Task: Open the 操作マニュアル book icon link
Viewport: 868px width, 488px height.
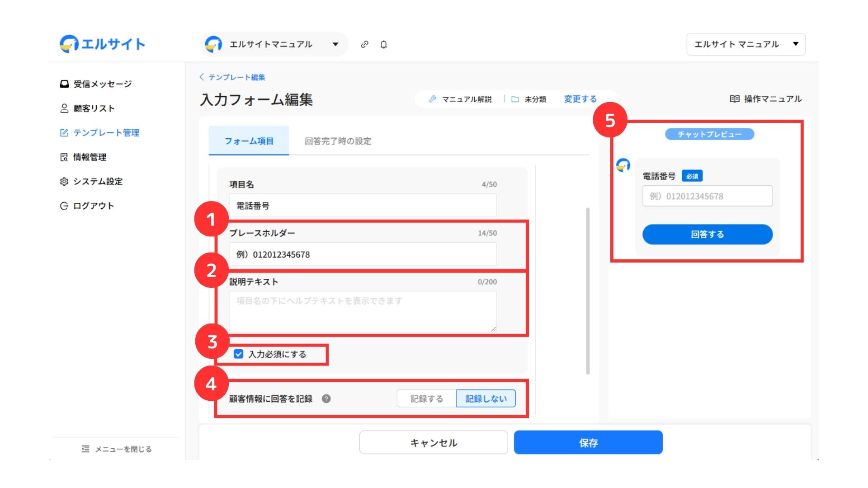Action: point(765,99)
